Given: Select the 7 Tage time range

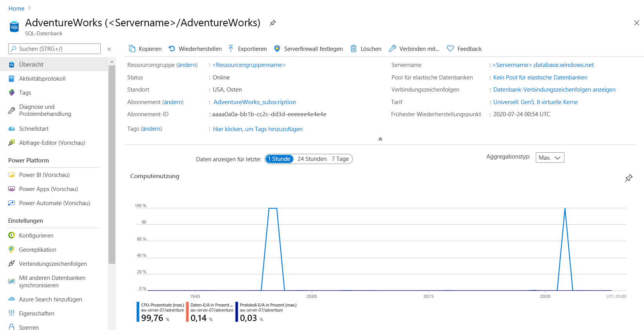Looking at the screenshot, I should click(340, 159).
